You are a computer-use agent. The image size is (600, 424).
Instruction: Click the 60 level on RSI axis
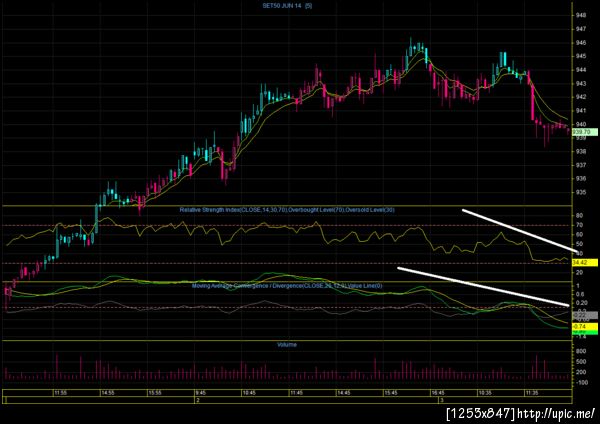(x=579, y=235)
